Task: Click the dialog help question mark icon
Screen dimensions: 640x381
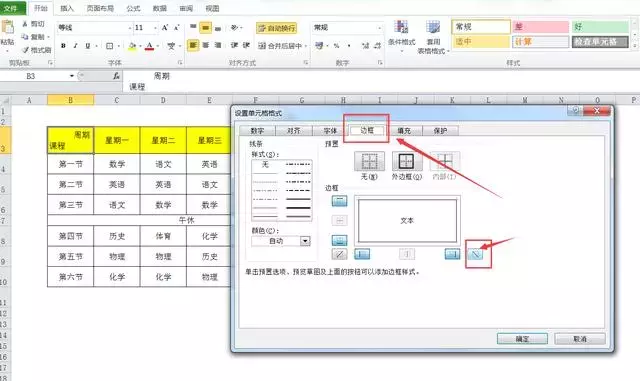Action: tap(575, 110)
